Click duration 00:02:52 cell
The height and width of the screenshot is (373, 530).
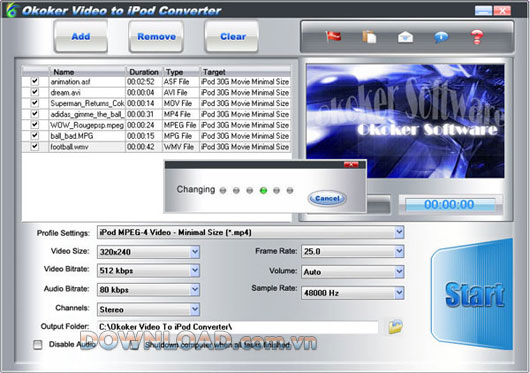pos(141,82)
